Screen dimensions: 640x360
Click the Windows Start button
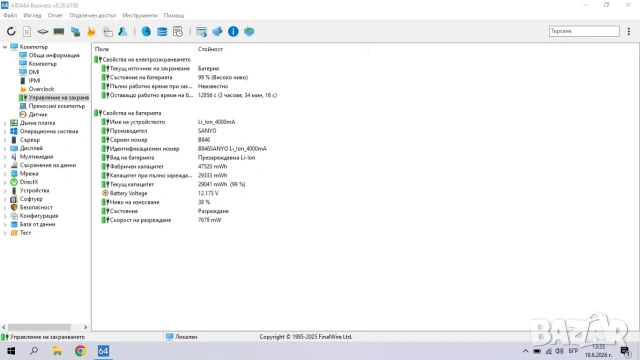tap(11, 351)
